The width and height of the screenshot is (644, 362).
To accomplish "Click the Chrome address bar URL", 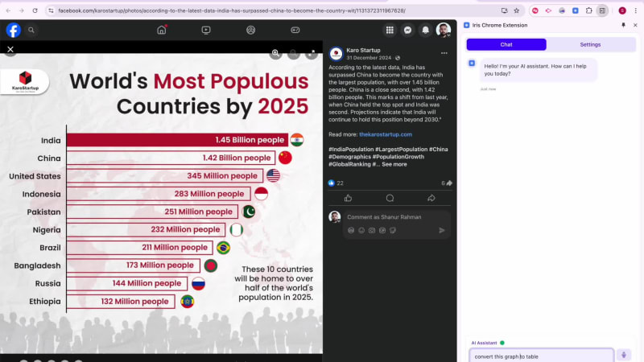I will click(232, 10).
